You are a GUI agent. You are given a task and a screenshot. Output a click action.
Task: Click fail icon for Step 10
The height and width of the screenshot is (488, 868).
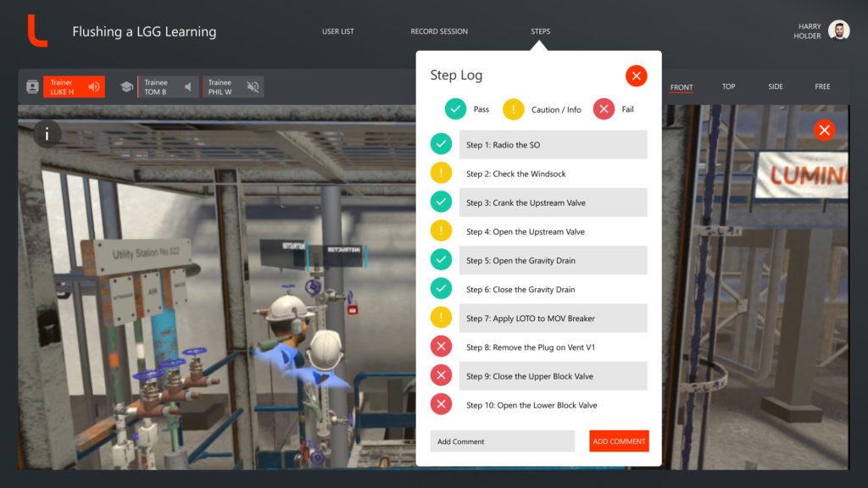(x=441, y=404)
